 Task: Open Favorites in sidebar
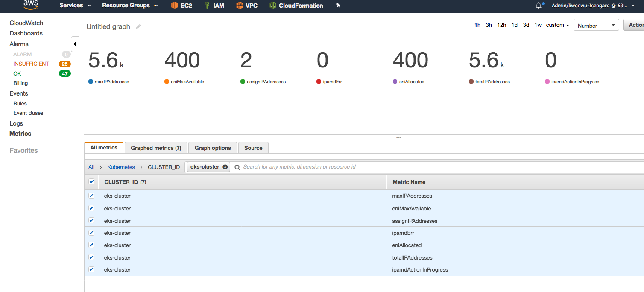click(x=23, y=150)
